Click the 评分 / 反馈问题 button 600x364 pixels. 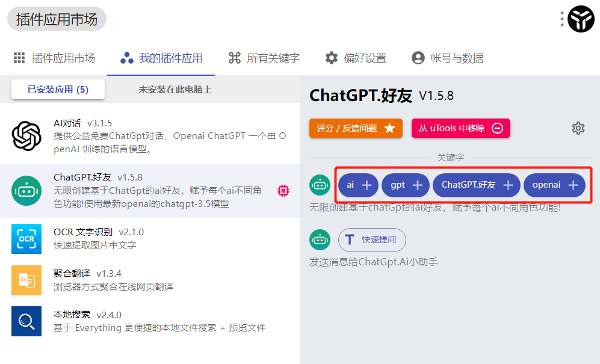click(356, 128)
